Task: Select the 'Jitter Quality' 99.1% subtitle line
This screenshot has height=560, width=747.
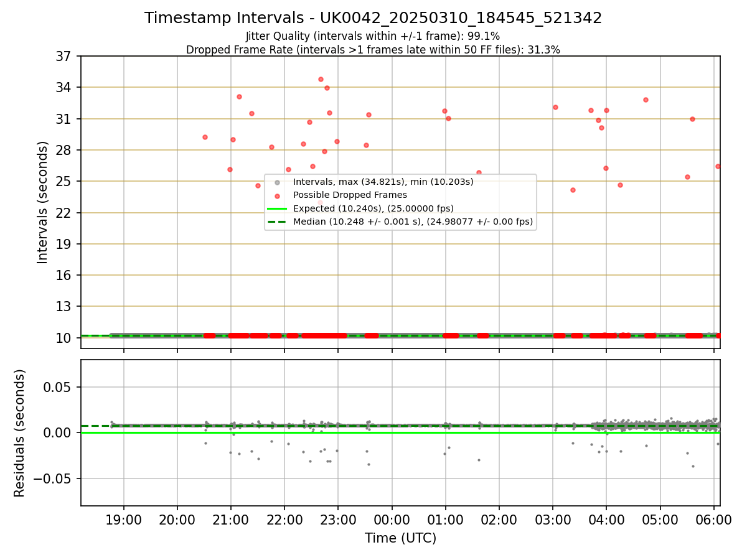Action: click(x=373, y=36)
